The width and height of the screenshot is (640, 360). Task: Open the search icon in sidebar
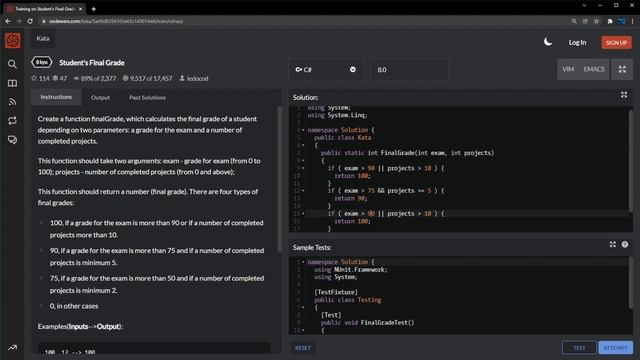click(x=12, y=64)
